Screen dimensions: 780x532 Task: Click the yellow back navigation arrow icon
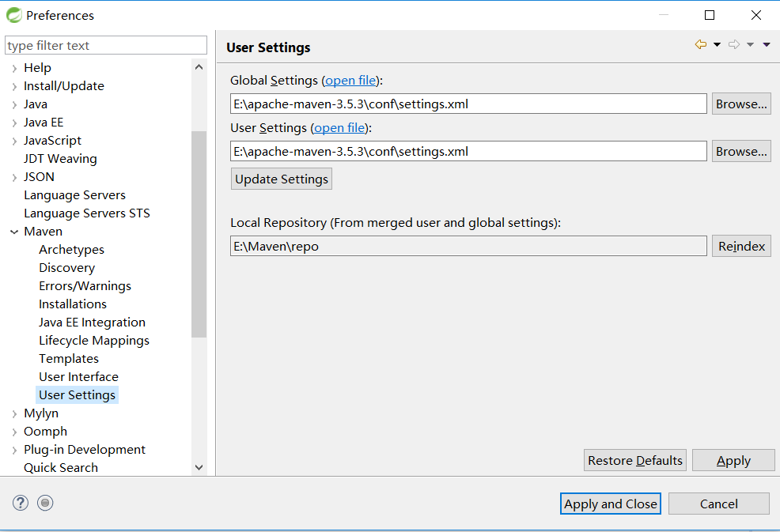pyautogui.click(x=700, y=45)
